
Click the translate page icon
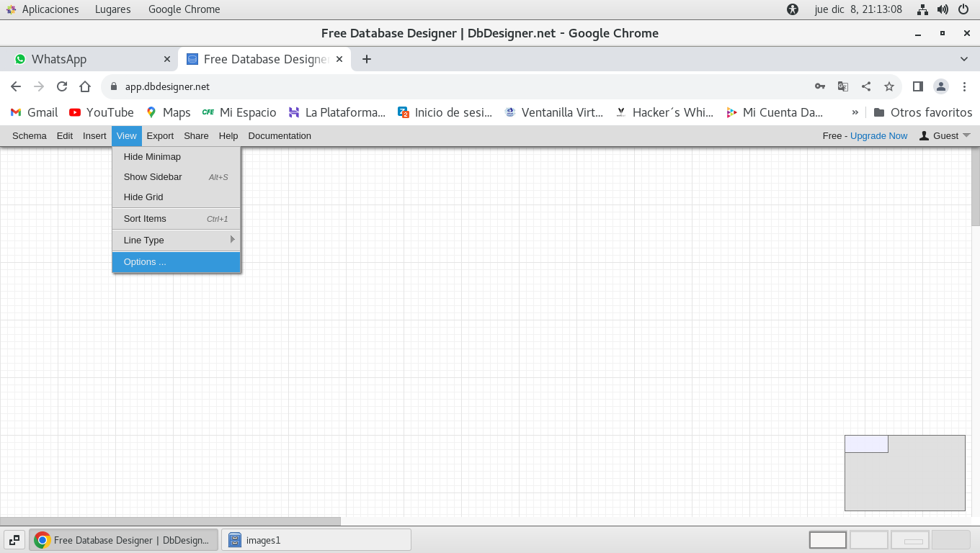[x=843, y=86]
